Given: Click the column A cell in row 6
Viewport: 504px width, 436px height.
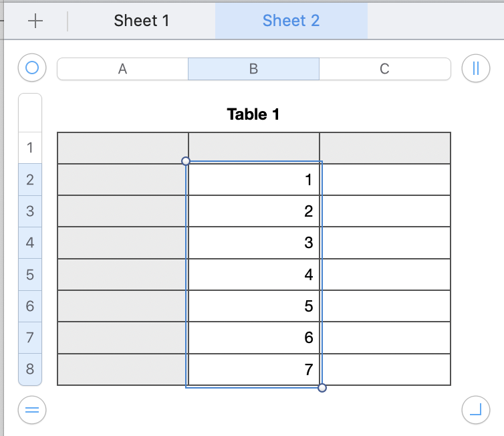Looking at the screenshot, I should pos(123,306).
